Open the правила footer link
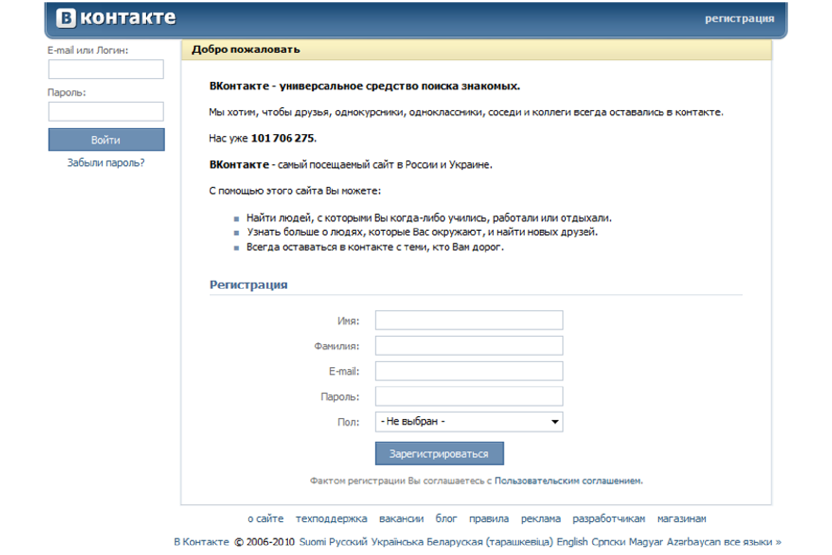The width and height of the screenshot is (832, 555). 489,518
